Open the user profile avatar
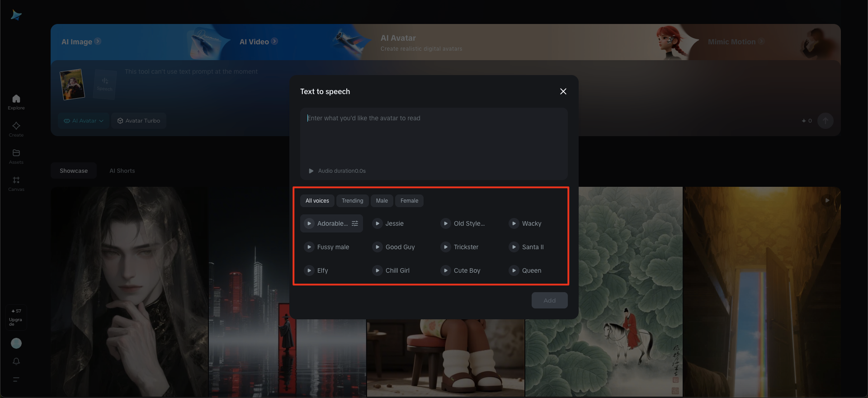This screenshot has width=868, height=398. (x=16, y=343)
